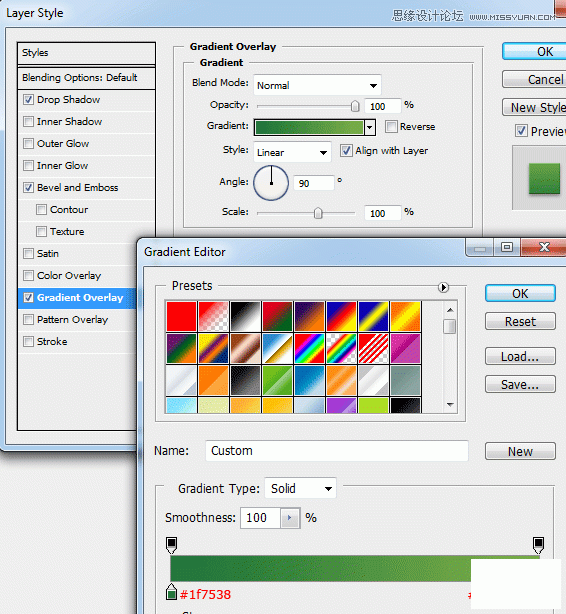
Task: Enable the Inner Shadow checkbox
Action: (28, 121)
